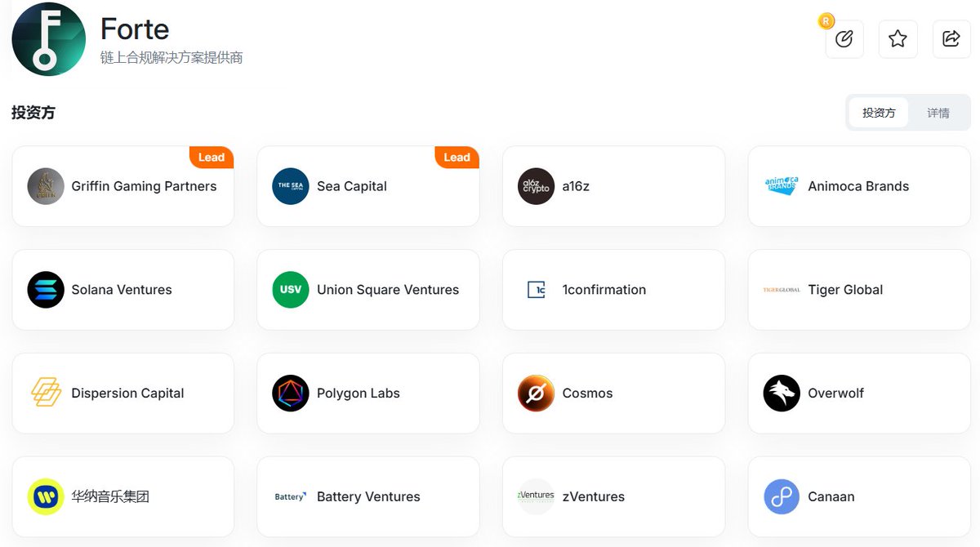Open the 华纳音乐集团 investor card

(123, 497)
